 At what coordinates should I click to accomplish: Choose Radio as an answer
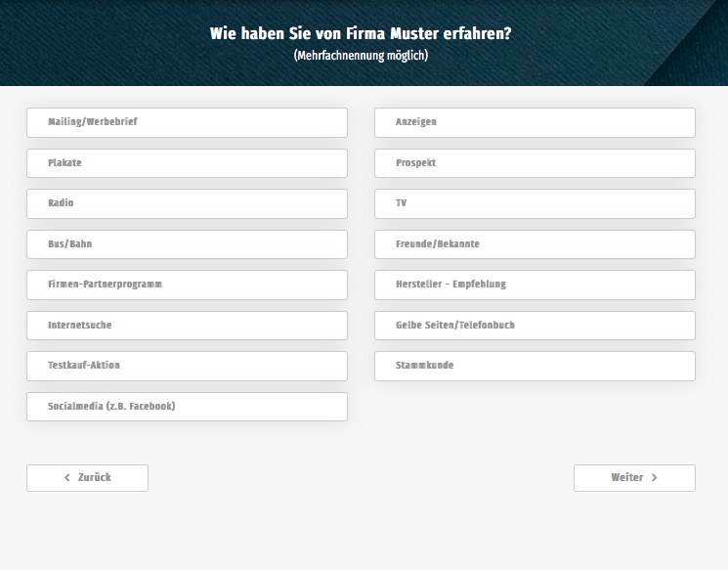click(x=187, y=203)
